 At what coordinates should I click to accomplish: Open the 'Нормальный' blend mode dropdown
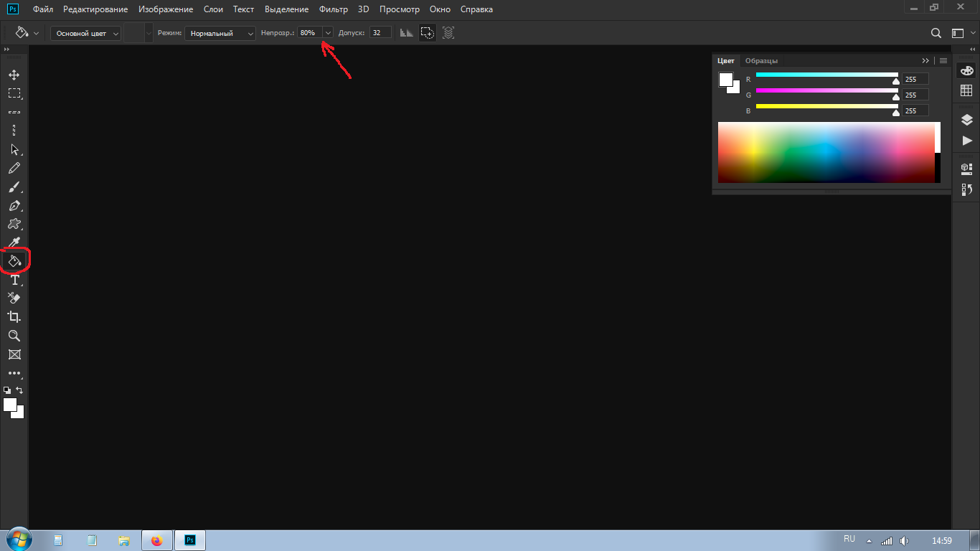click(220, 33)
